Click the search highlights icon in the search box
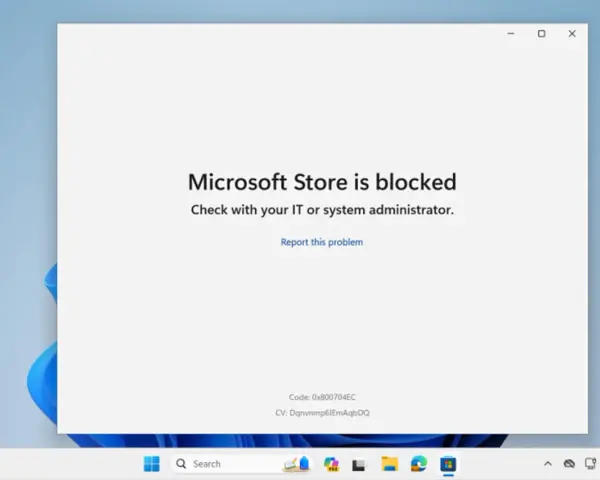 297,464
